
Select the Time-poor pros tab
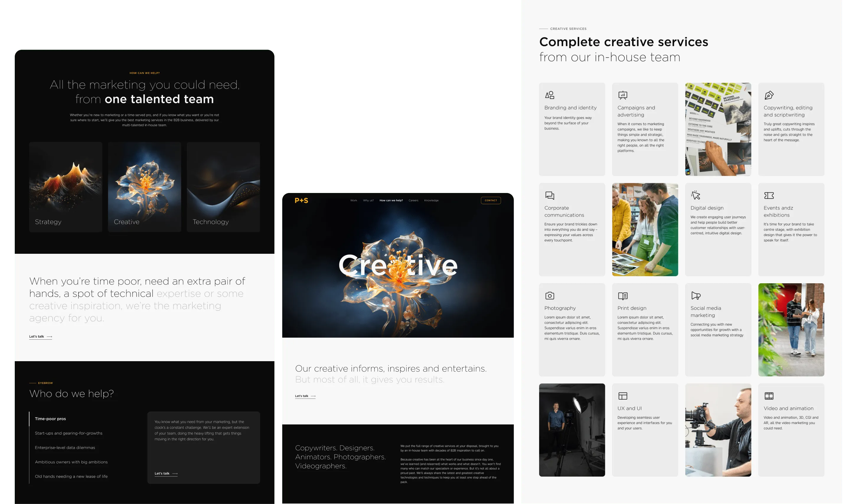(50, 419)
